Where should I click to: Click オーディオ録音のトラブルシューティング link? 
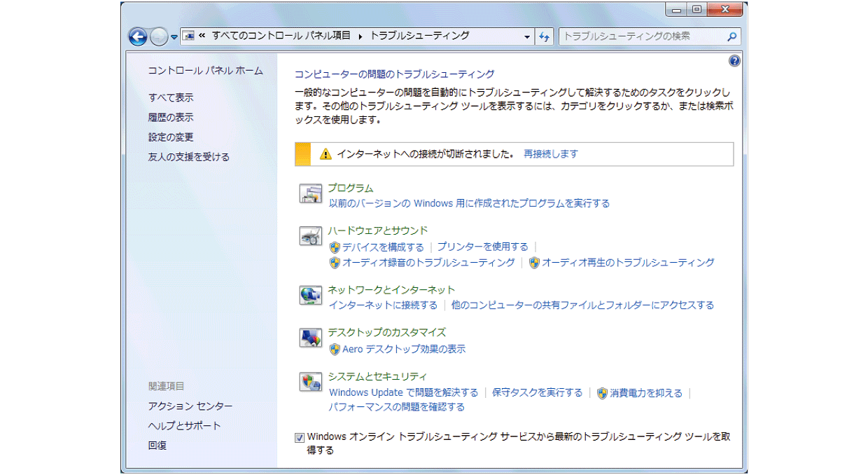[x=428, y=263]
